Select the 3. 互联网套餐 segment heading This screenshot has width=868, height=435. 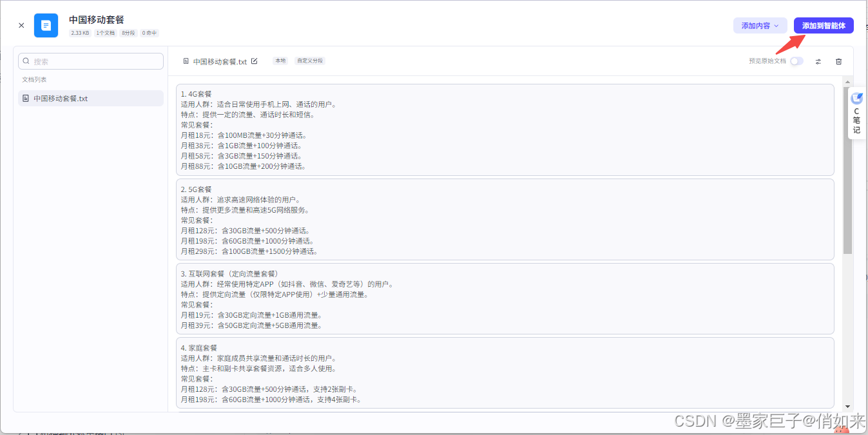(229, 274)
